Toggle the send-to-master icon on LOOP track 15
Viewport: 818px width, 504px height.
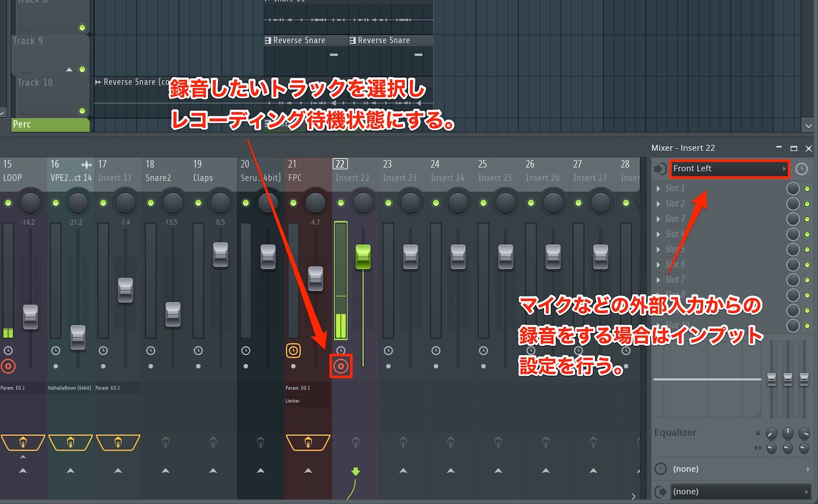pyautogui.click(x=23, y=442)
